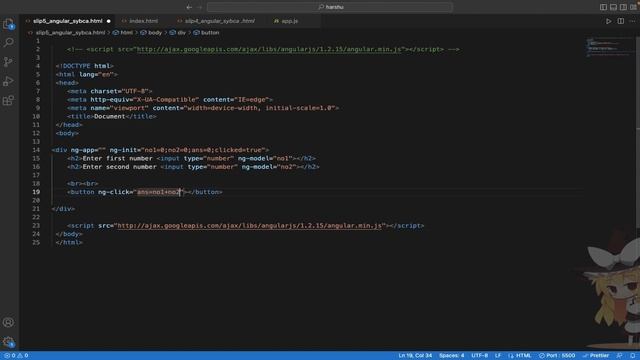640x360 pixels.
Task: Click the meta viewport line
Action: (203, 108)
